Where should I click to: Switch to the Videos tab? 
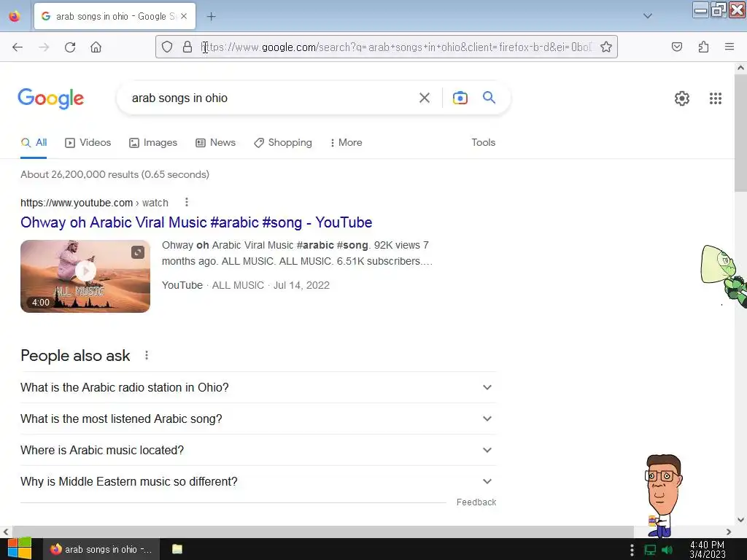88,142
